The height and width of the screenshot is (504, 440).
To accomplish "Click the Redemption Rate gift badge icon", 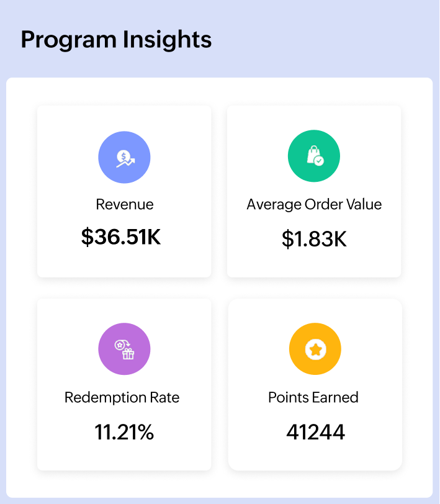I will point(124,349).
